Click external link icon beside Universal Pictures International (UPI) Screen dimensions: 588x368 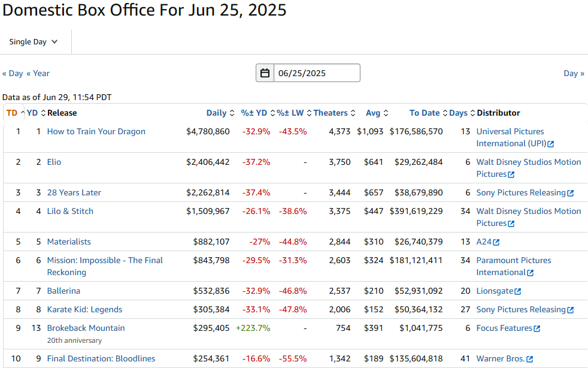coord(550,144)
